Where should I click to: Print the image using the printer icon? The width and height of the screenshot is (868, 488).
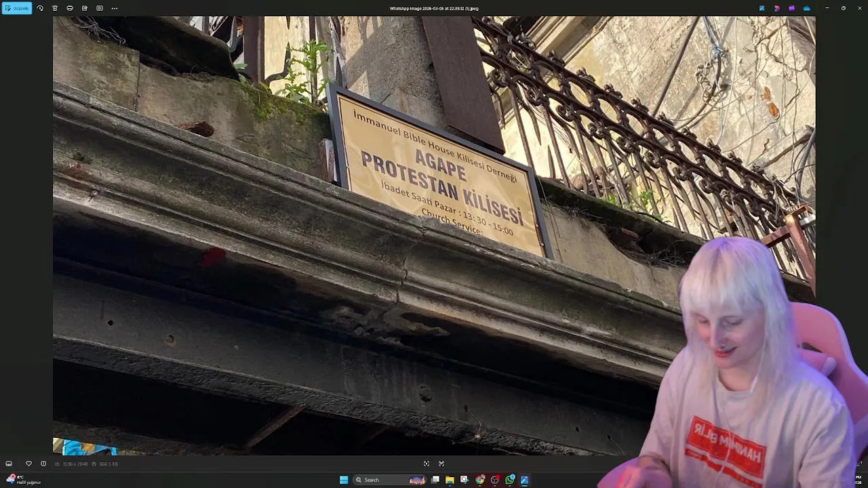pyautogui.click(x=70, y=8)
